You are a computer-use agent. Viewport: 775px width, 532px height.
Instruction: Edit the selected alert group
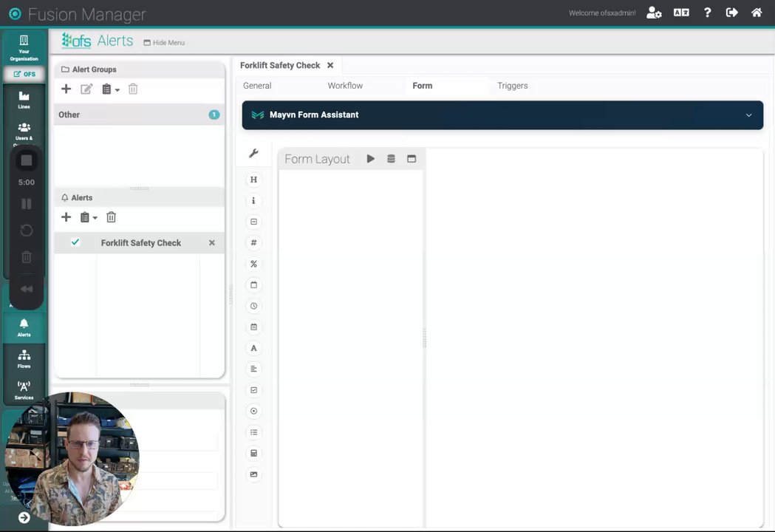tap(86, 89)
